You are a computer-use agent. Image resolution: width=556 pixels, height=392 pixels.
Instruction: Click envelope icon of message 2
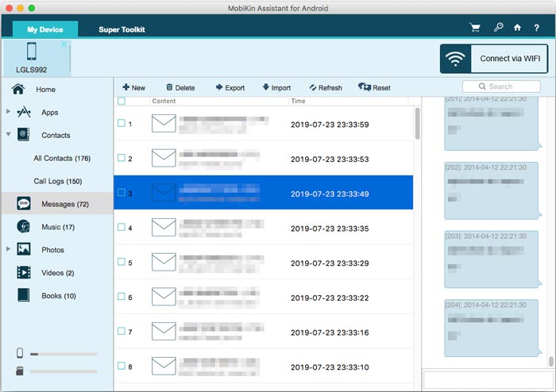click(x=164, y=158)
